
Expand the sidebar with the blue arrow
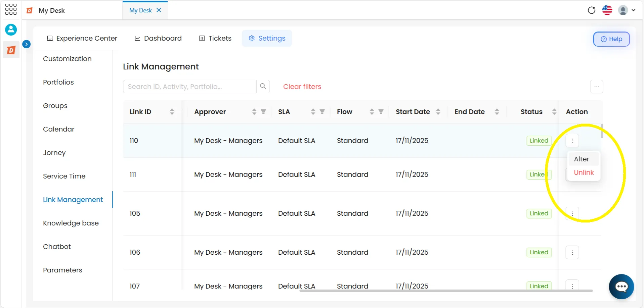pyautogui.click(x=27, y=44)
